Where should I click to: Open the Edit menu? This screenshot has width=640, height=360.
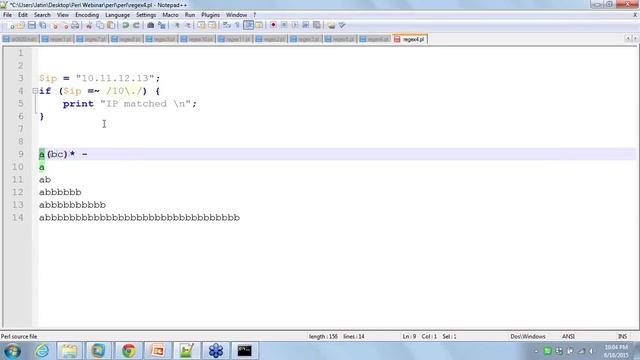[x=22, y=15]
